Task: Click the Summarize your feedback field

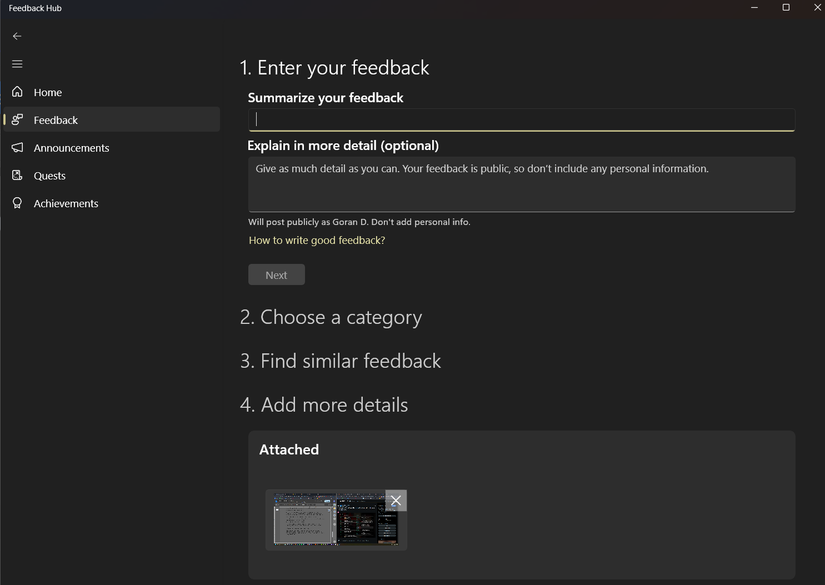Action: pos(520,119)
